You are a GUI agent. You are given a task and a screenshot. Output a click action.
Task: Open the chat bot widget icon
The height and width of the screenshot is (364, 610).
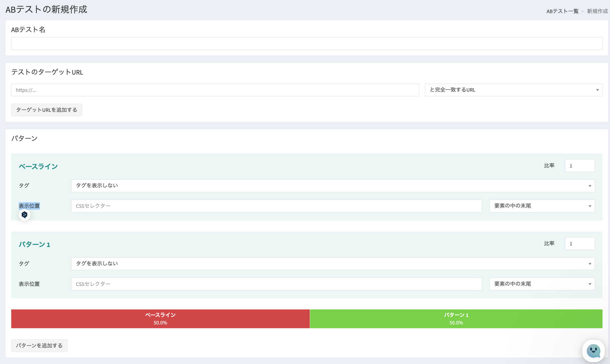click(x=593, y=351)
